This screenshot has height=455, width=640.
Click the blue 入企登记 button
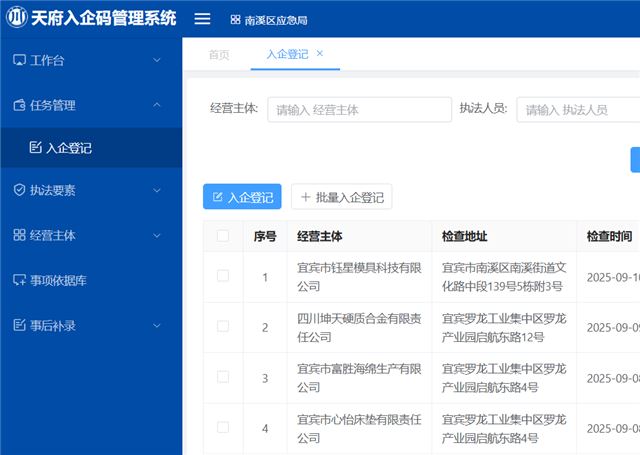(242, 198)
